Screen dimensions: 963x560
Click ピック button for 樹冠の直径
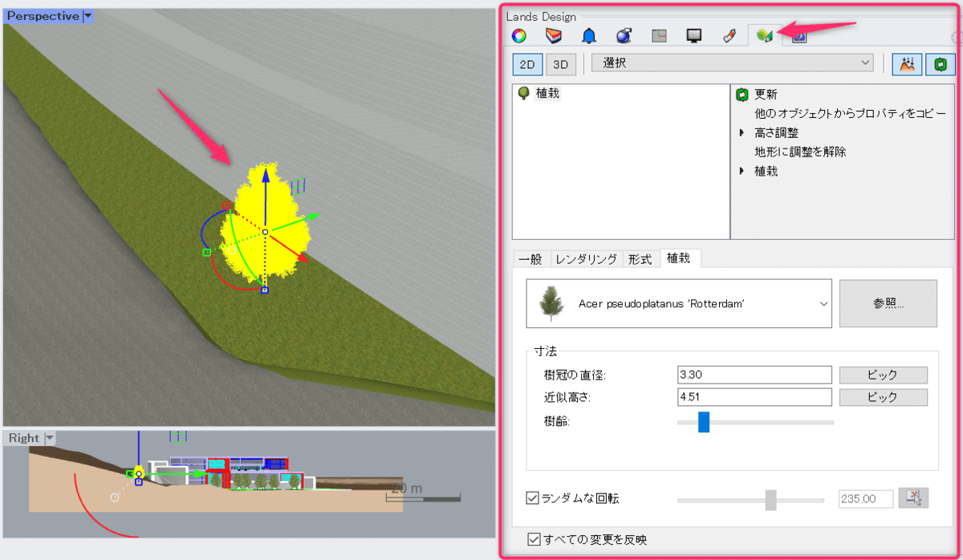point(883,375)
